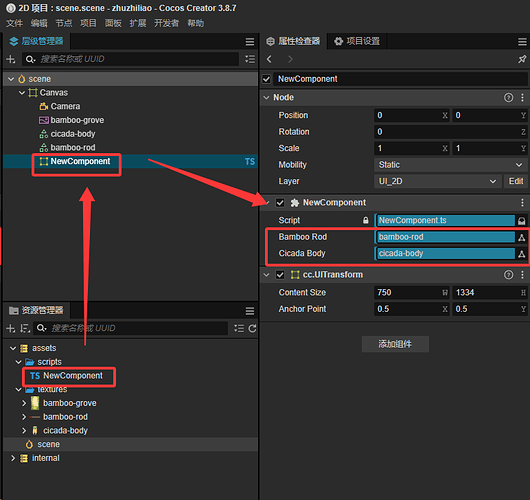The height and width of the screenshot is (500, 530).
Task: Toggle the node active checkbox beside NewComponent name
Action: (266, 79)
